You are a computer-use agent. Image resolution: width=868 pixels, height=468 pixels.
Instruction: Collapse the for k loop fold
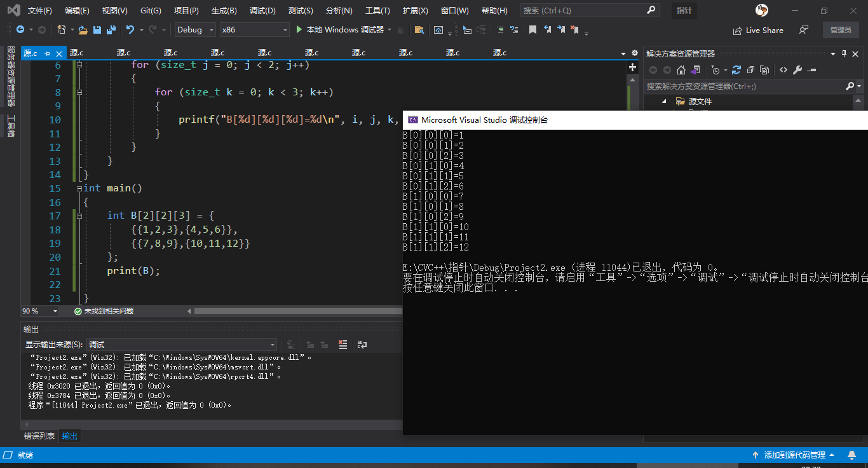[79, 92]
